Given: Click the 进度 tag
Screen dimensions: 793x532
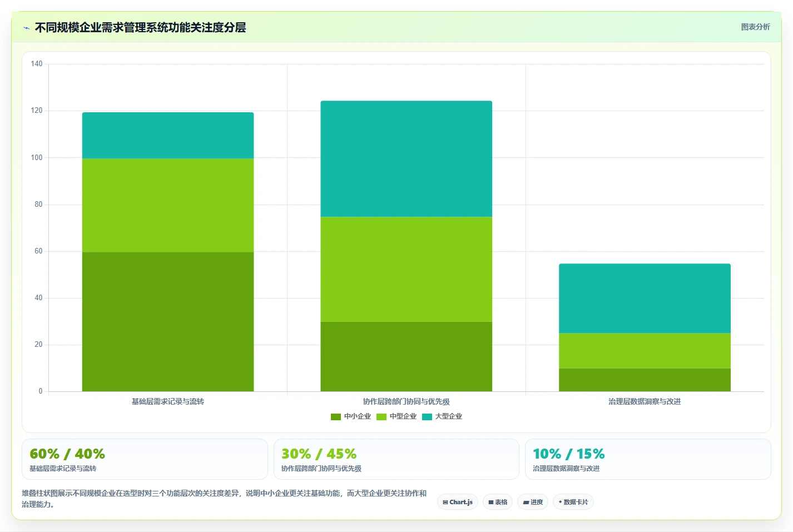Looking at the screenshot, I should tap(533, 502).
